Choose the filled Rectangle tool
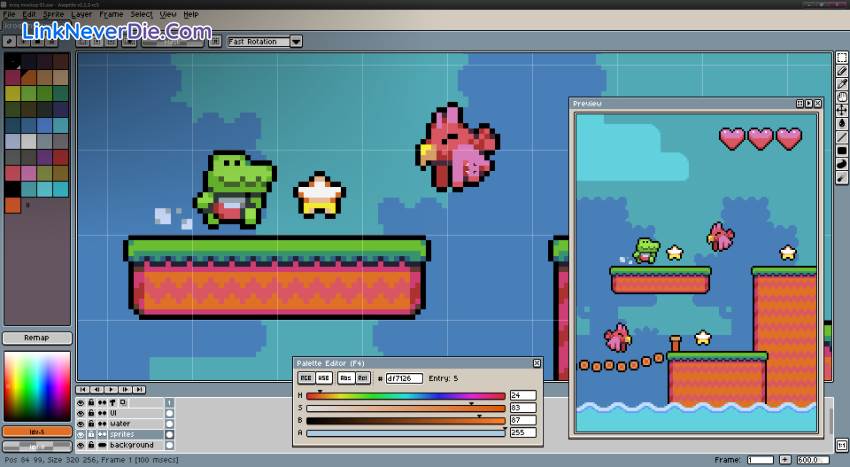The image size is (850, 467). pyautogui.click(x=841, y=150)
